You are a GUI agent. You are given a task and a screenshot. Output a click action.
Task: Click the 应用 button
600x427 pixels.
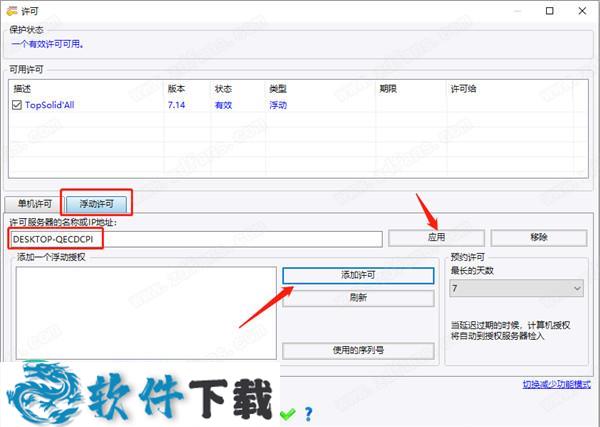[436, 237]
